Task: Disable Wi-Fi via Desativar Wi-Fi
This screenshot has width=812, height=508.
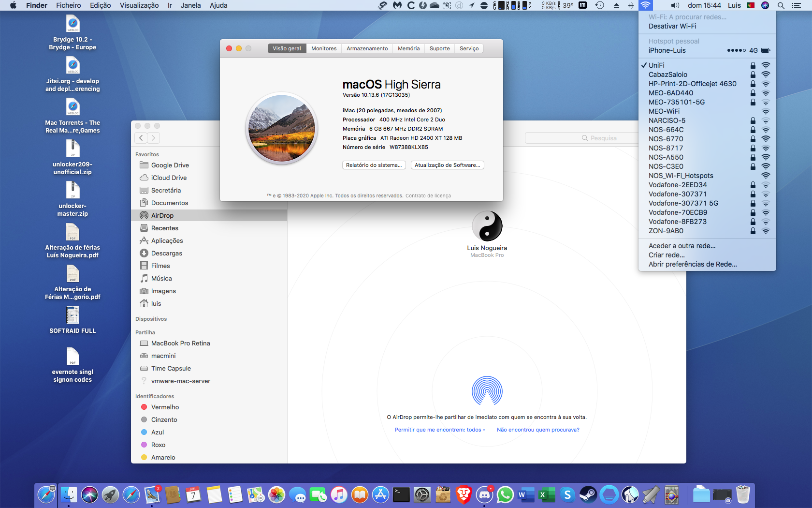Action: [707, 26]
